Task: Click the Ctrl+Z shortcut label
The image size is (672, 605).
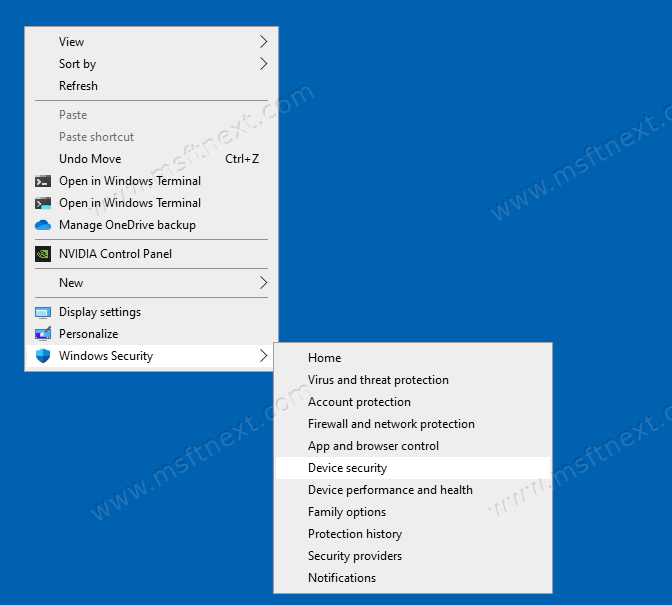Action: [242, 159]
